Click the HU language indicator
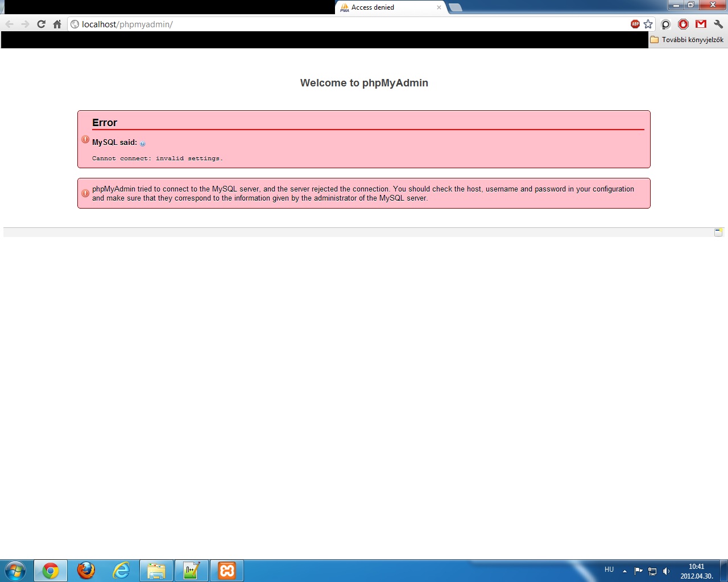728x582 pixels. pyautogui.click(x=609, y=569)
